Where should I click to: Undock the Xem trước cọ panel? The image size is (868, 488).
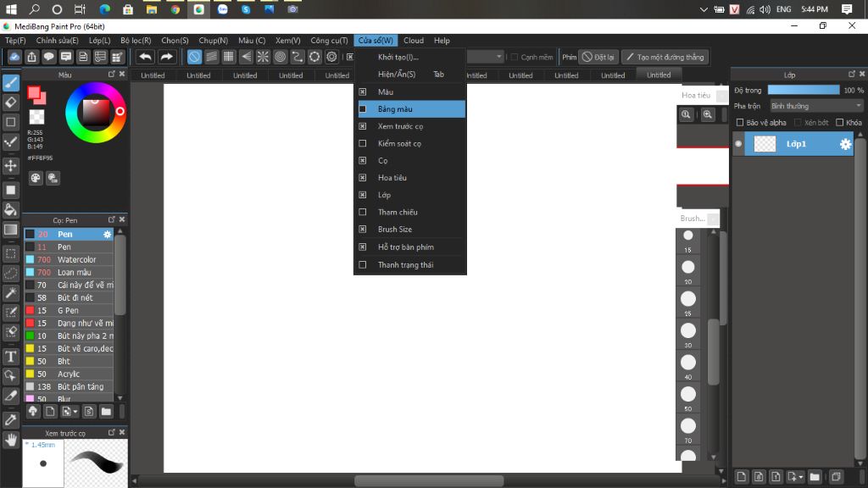coord(111,432)
